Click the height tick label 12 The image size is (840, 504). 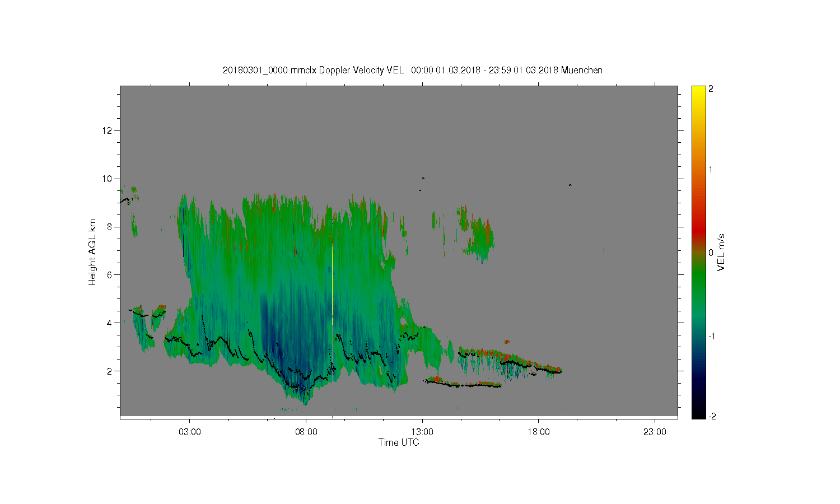pyautogui.click(x=108, y=130)
